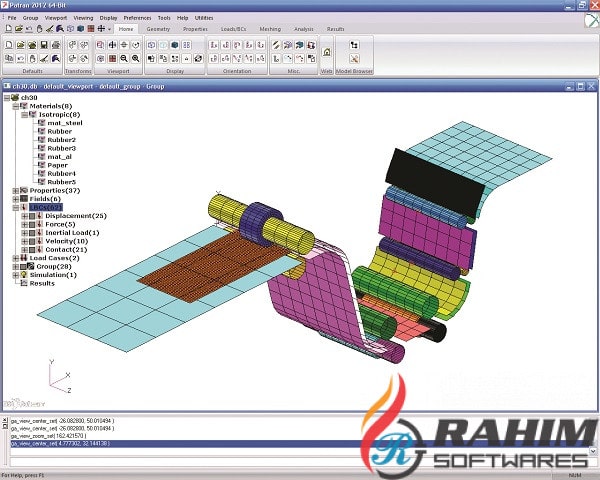
Task: Expand the Properties(37) node
Action: pos(16,191)
